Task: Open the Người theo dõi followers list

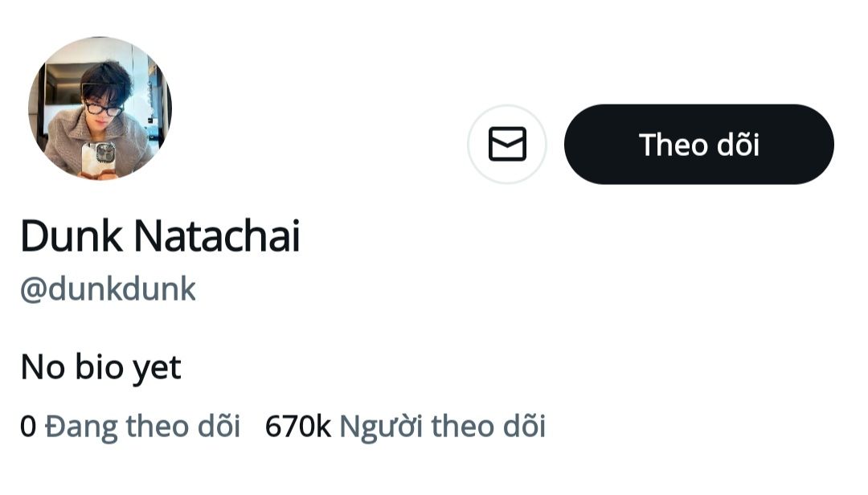Action: click(442, 426)
